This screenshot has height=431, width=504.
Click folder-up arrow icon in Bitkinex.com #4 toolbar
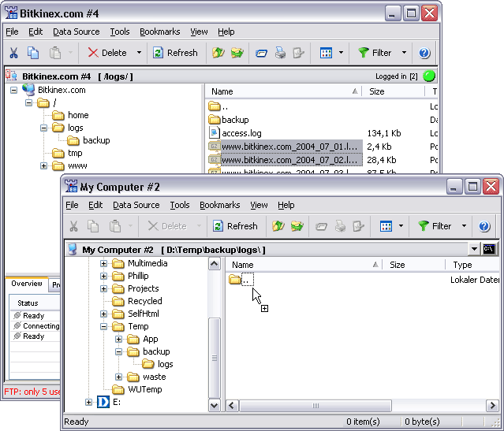pos(218,53)
